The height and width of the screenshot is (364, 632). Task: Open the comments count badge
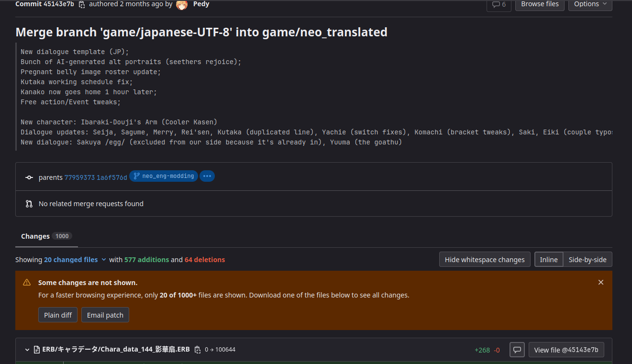pyautogui.click(x=499, y=4)
